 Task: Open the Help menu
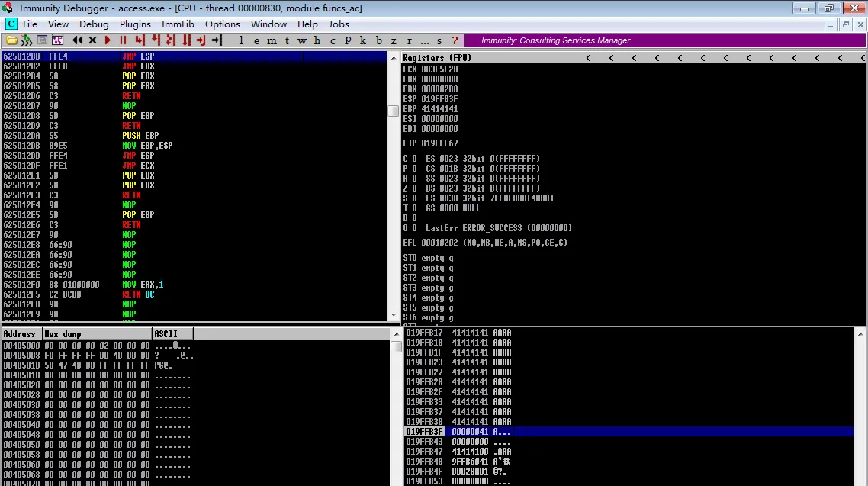coord(307,24)
